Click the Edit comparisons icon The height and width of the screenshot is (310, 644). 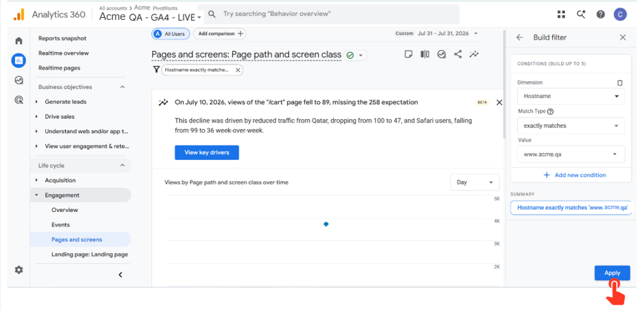pyautogui.click(x=425, y=54)
